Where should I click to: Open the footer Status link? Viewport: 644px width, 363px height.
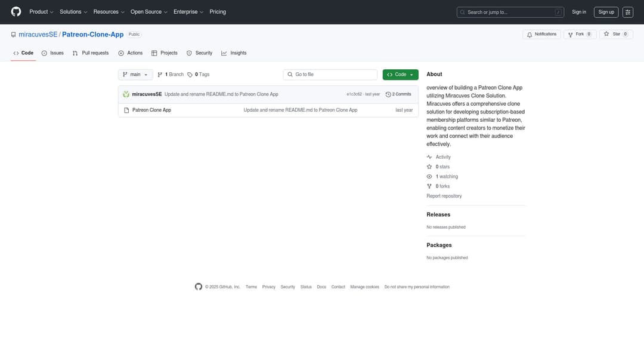[306, 287]
